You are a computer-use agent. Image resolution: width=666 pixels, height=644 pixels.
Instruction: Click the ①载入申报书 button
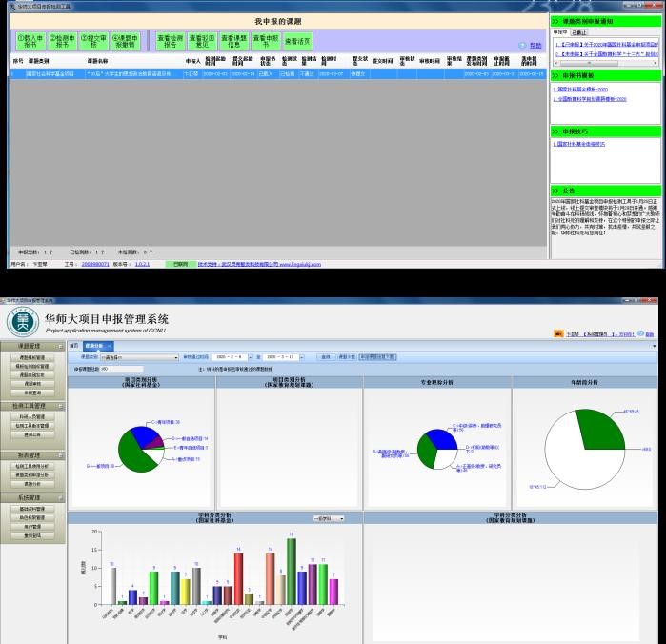[30, 41]
